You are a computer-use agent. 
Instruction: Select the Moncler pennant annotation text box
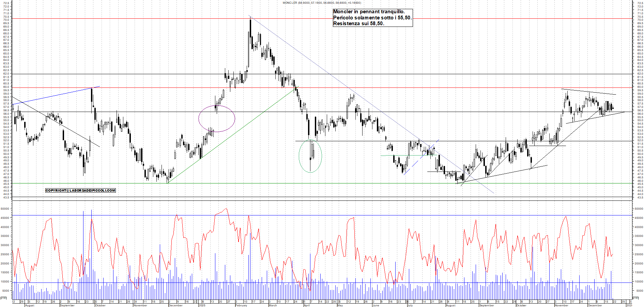click(372, 18)
